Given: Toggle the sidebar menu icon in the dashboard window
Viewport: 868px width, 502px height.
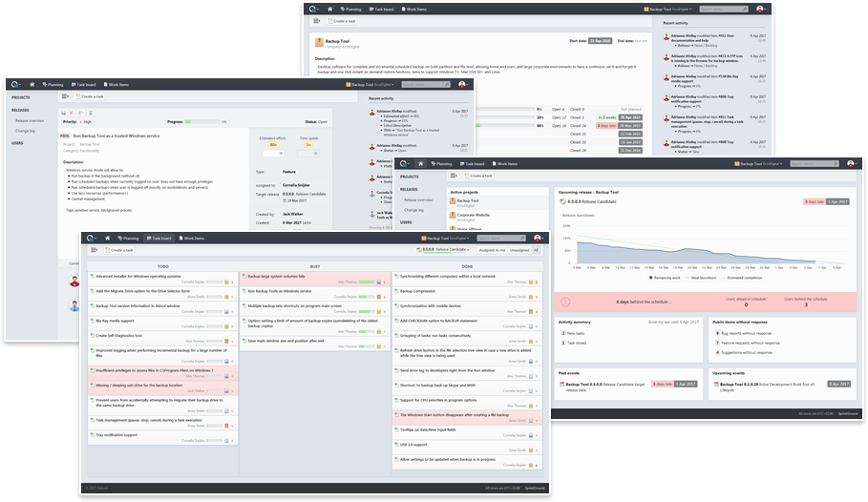Looking at the screenshot, I should [454, 176].
